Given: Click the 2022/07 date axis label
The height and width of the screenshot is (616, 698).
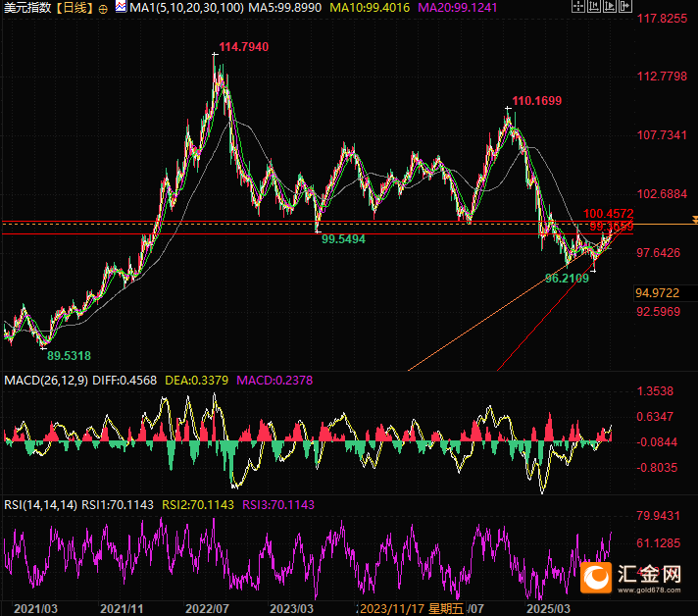Looking at the screenshot, I should 207,609.
